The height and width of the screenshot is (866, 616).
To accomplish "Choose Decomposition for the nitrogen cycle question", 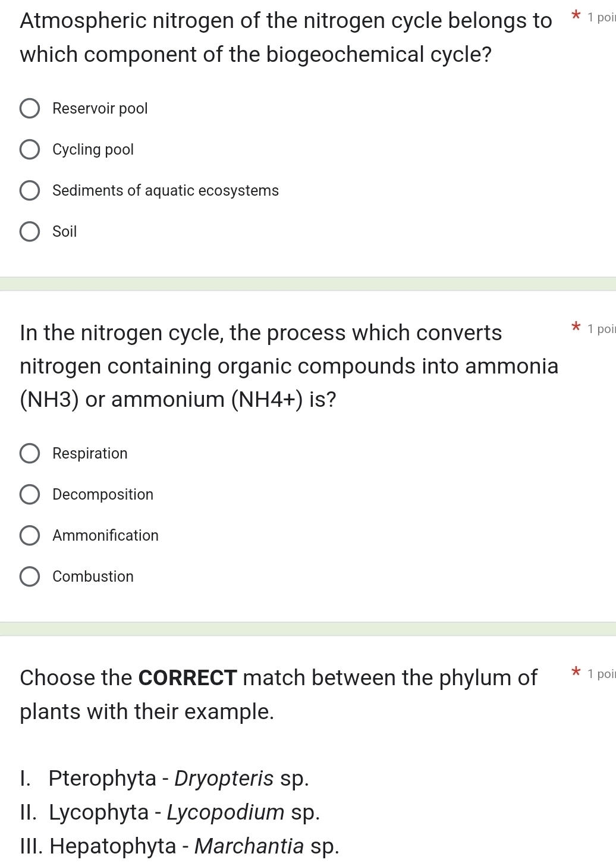I will [29, 494].
